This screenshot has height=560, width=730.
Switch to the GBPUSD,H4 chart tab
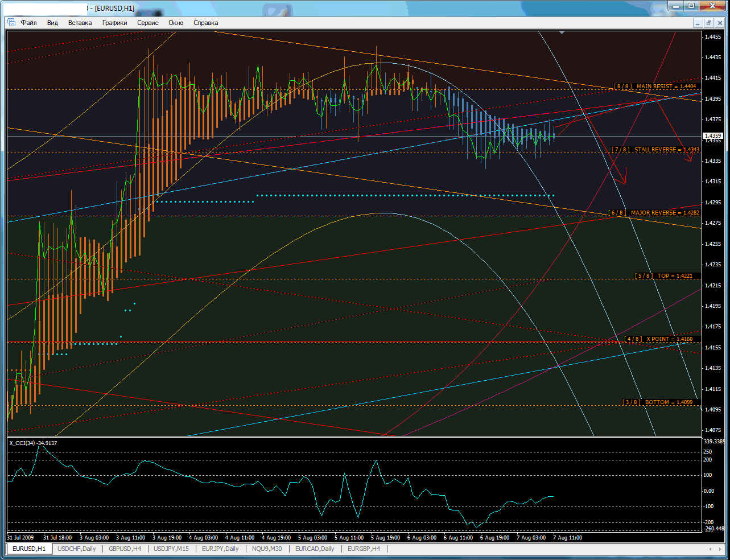[125, 549]
